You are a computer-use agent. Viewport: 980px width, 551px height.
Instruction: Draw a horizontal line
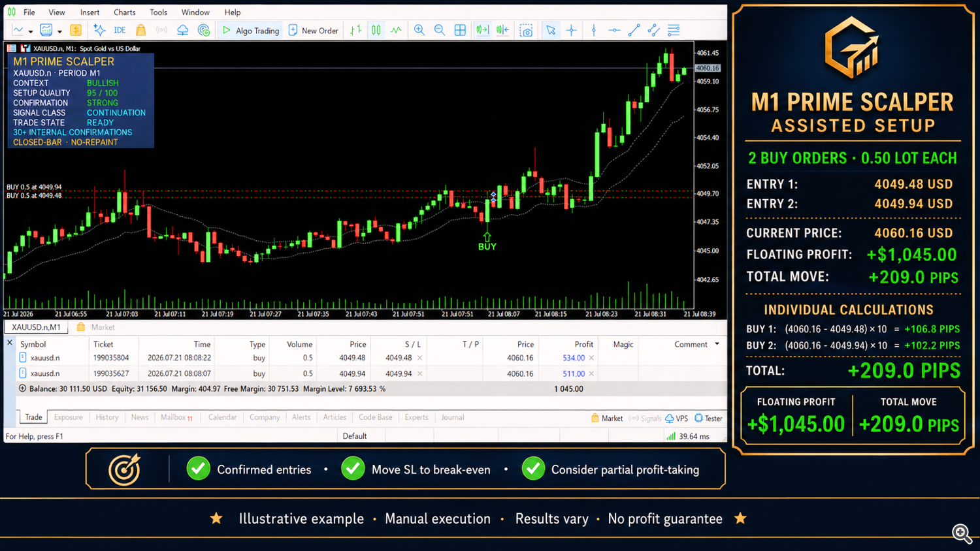pos(614,30)
